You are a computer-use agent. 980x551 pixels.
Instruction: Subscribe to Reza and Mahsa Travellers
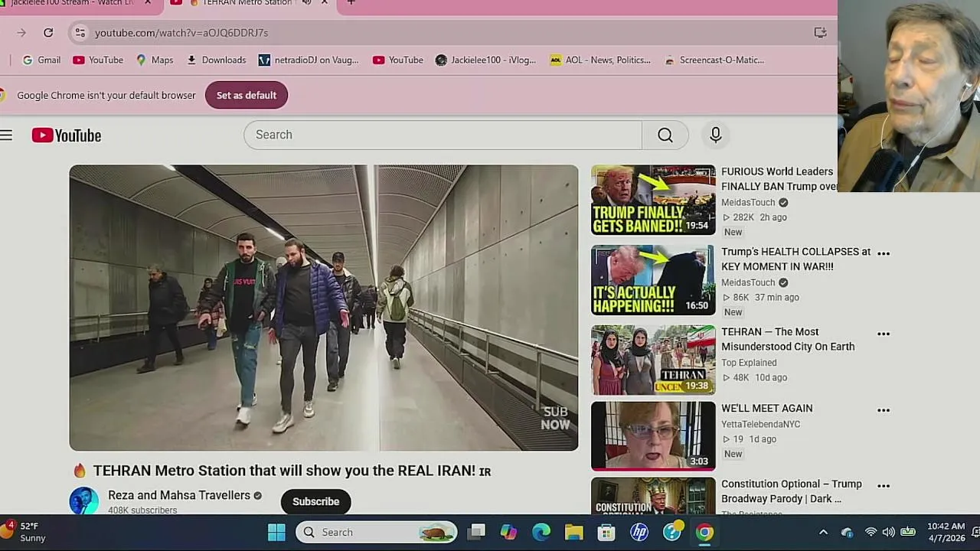(x=315, y=501)
